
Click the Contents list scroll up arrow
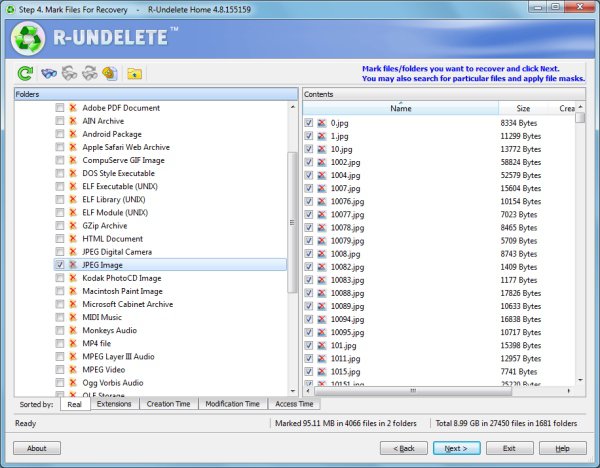[x=580, y=107]
